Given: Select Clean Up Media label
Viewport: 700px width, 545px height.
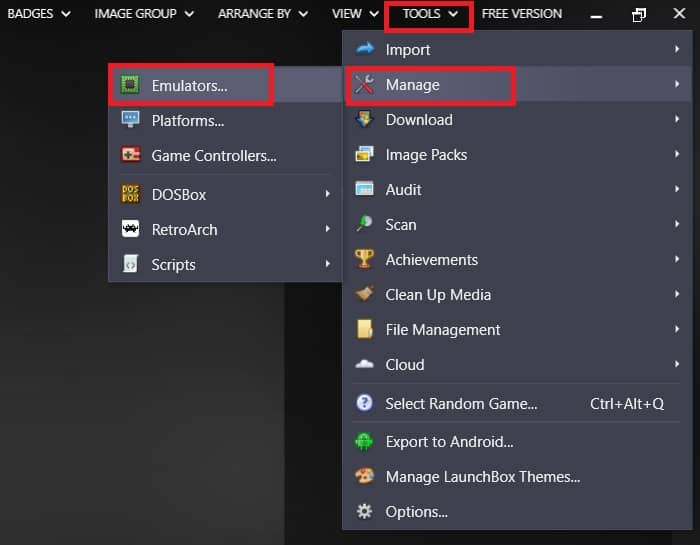Looking at the screenshot, I should click(438, 295).
